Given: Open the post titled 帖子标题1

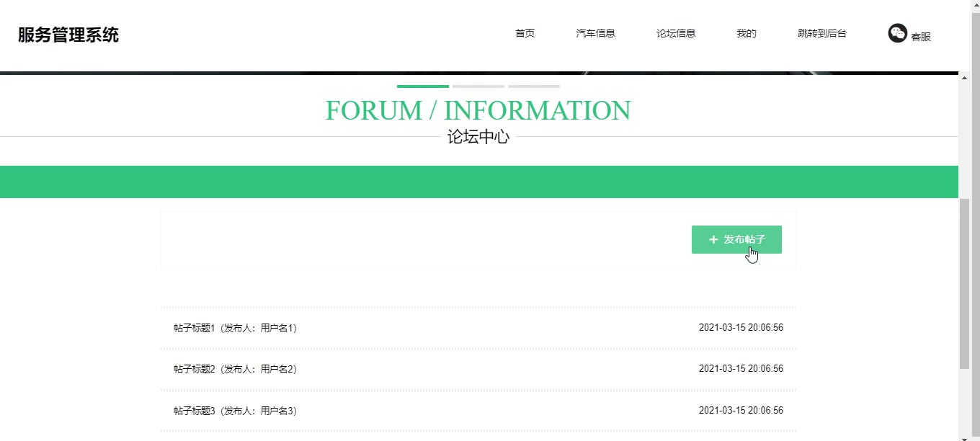Looking at the screenshot, I should tap(235, 328).
